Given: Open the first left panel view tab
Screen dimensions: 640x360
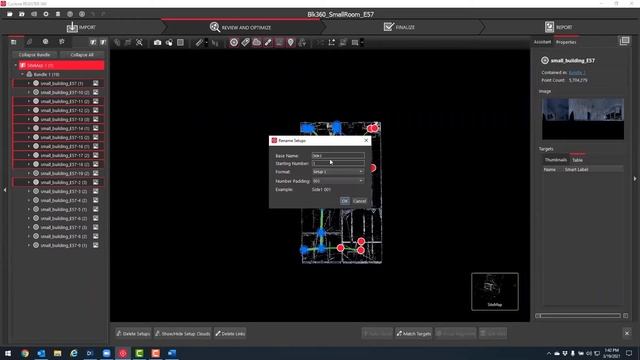Looking at the screenshot, I should [x=13, y=42].
